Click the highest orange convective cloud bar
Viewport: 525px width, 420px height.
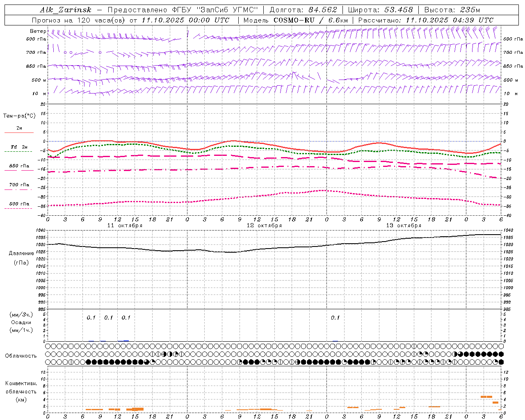[486, 397]
